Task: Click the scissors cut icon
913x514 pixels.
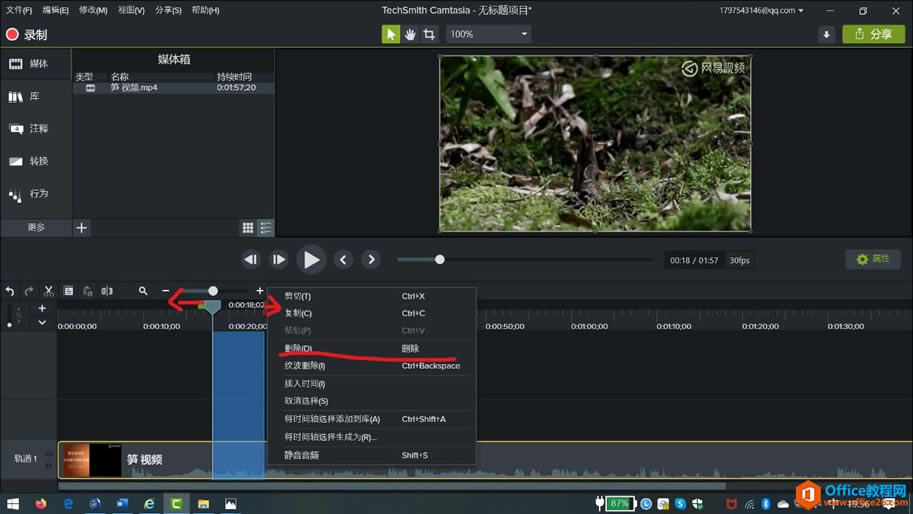Action: click(x=49, y=291)
